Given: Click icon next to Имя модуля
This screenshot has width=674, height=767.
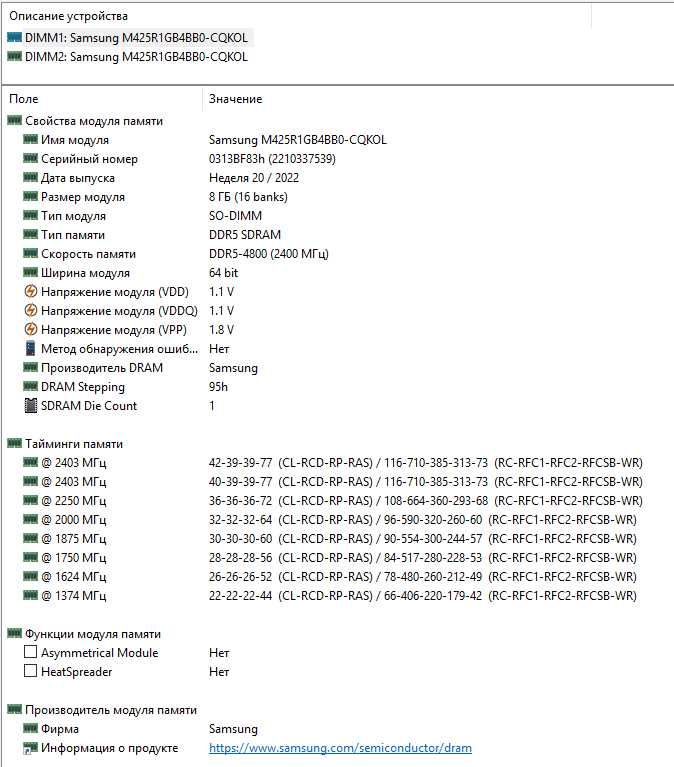Looking at the screenshot, I should tap(30, 139).
